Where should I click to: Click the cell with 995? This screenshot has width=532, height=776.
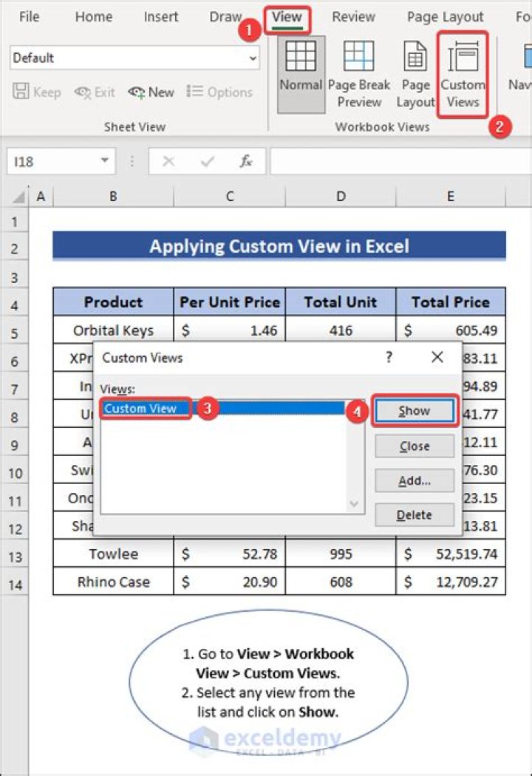pos(341,554)
